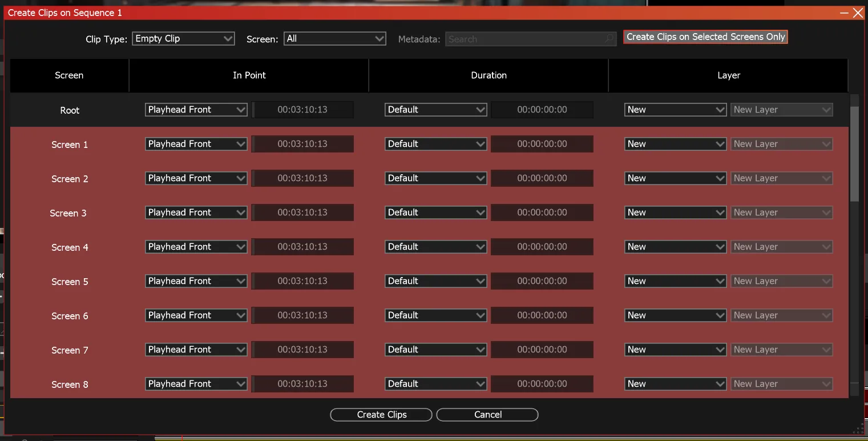Click Screen 8 In Point timecode field

[302, 384]
